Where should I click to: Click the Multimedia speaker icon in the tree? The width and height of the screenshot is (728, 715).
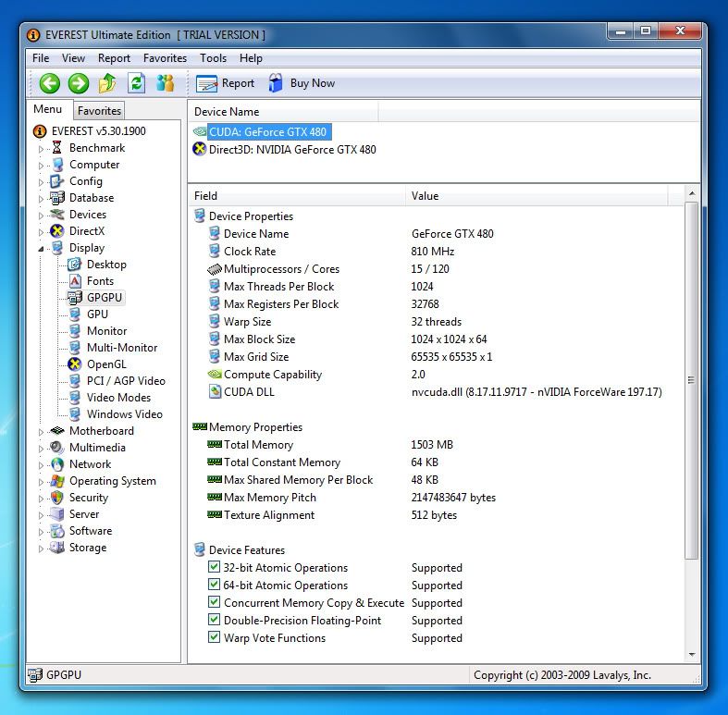point(57,448)
